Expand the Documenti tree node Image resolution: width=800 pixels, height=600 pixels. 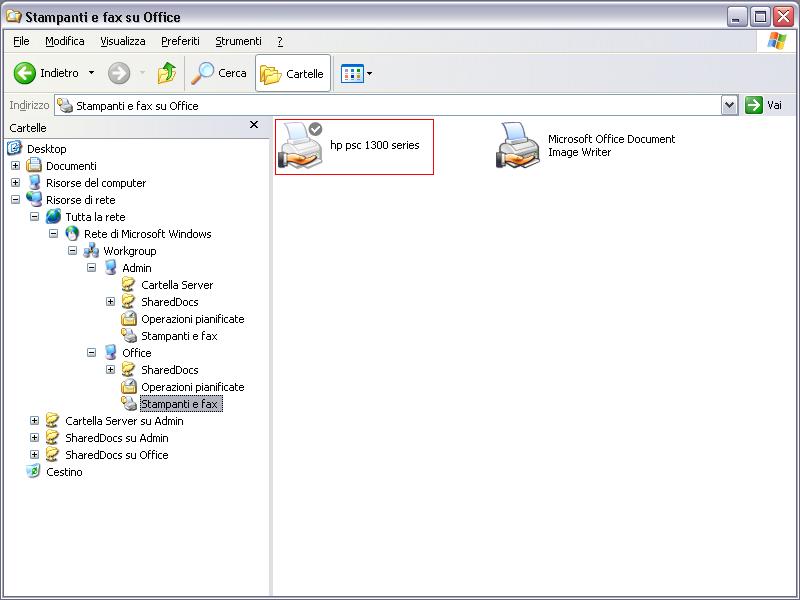coord(15,166)
